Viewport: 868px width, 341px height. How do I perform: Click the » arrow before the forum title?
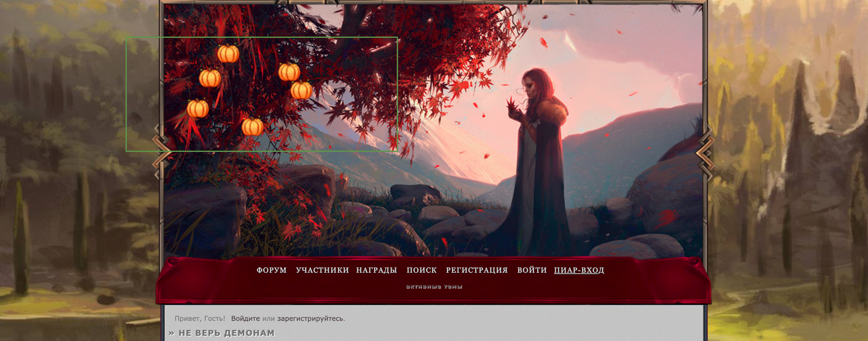coord(172,333)
